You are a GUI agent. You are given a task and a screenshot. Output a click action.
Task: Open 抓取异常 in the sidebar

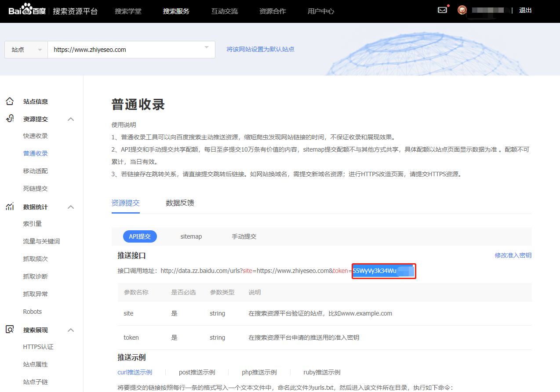click(x=35, y=294)
